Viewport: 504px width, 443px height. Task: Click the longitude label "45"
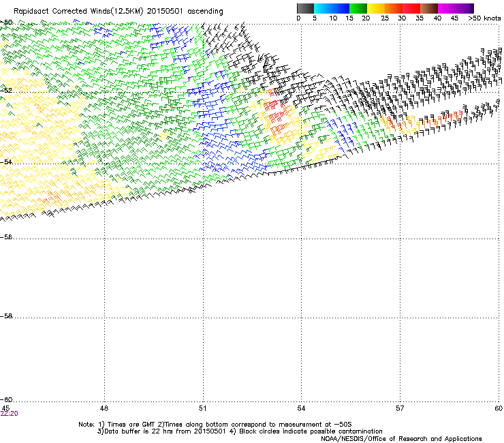[x=5, y=408]
